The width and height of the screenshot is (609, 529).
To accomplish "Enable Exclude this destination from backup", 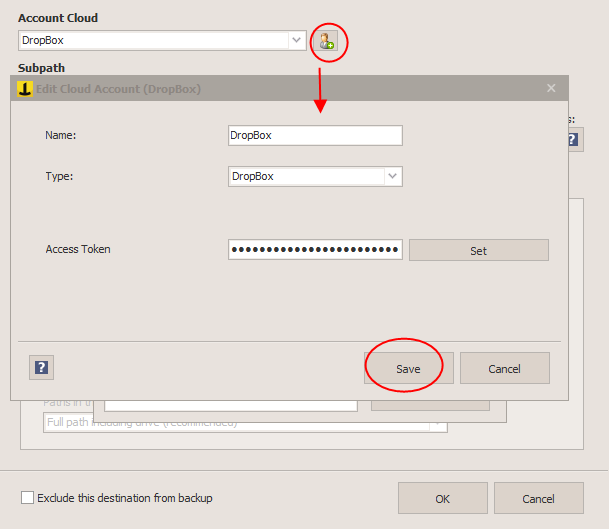I will [27, 498].
